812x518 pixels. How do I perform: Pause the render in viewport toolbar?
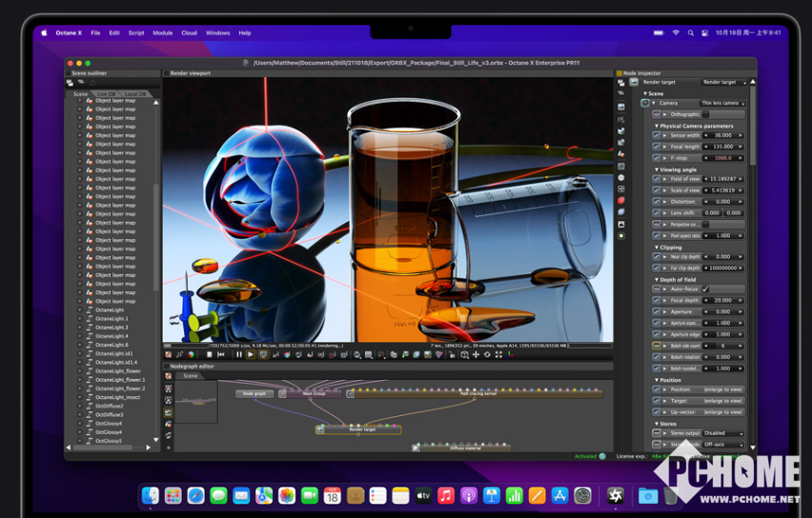point(238,354)
